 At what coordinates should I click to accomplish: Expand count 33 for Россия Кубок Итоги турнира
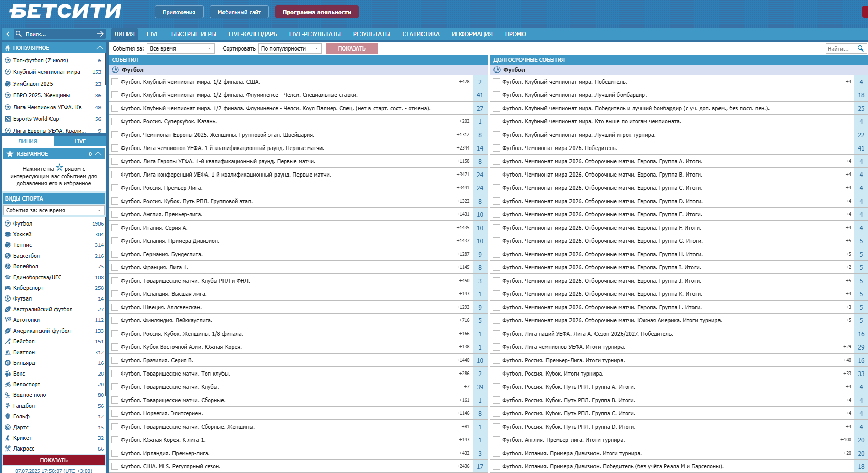tap(861, 374)
